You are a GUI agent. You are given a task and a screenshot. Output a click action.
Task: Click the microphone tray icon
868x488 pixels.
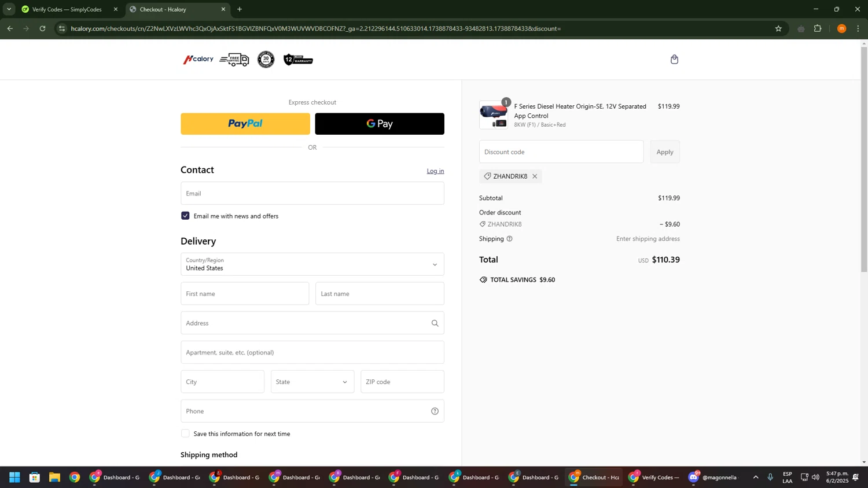click(x=770, y=478)
